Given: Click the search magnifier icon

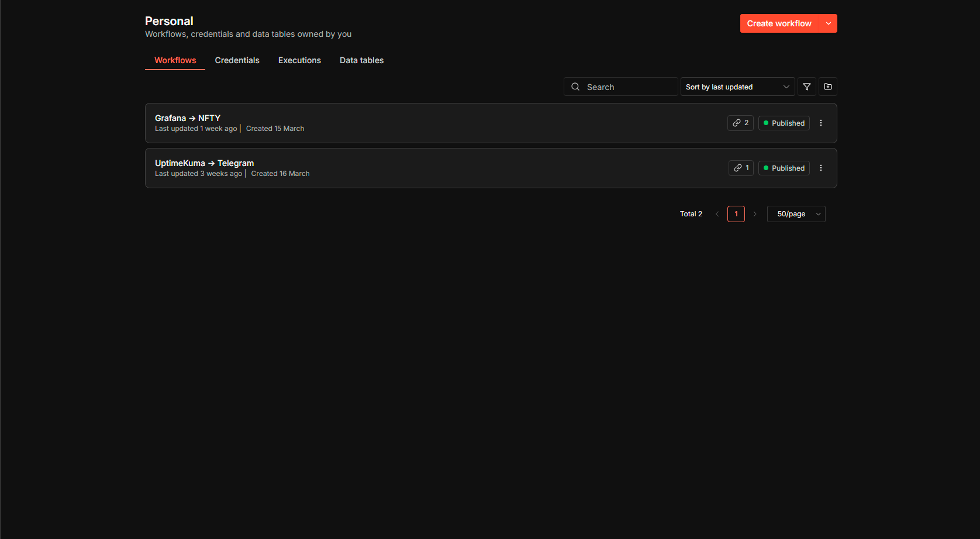Looking at the screenshot, I should (x=575, y=87).
